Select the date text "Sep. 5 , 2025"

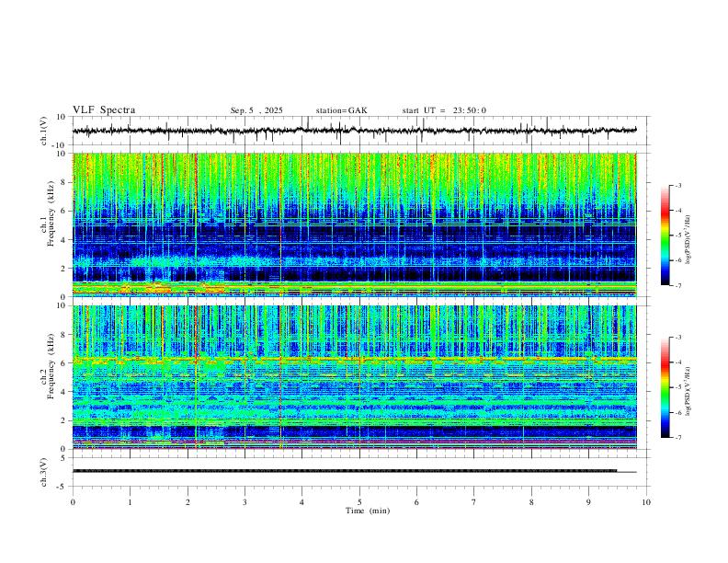point(256,110)
